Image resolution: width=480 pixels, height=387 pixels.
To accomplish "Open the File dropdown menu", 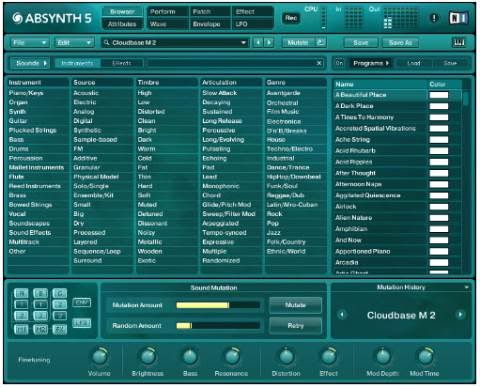I will (x=29, y=43).
